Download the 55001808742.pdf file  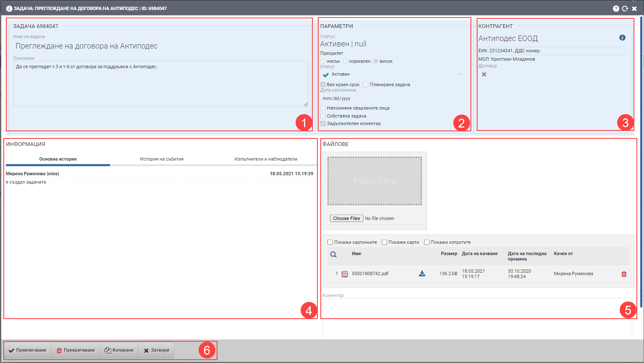[422, 274]
